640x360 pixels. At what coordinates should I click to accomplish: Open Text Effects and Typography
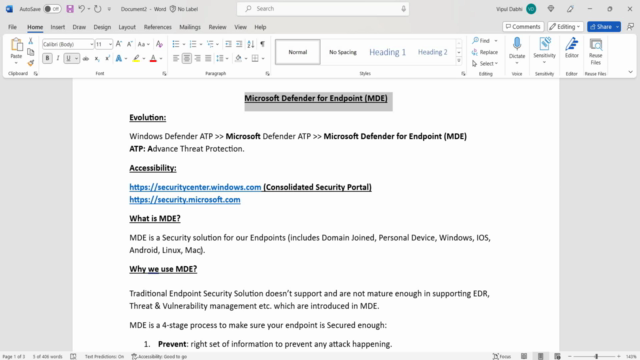pos(118,59)
